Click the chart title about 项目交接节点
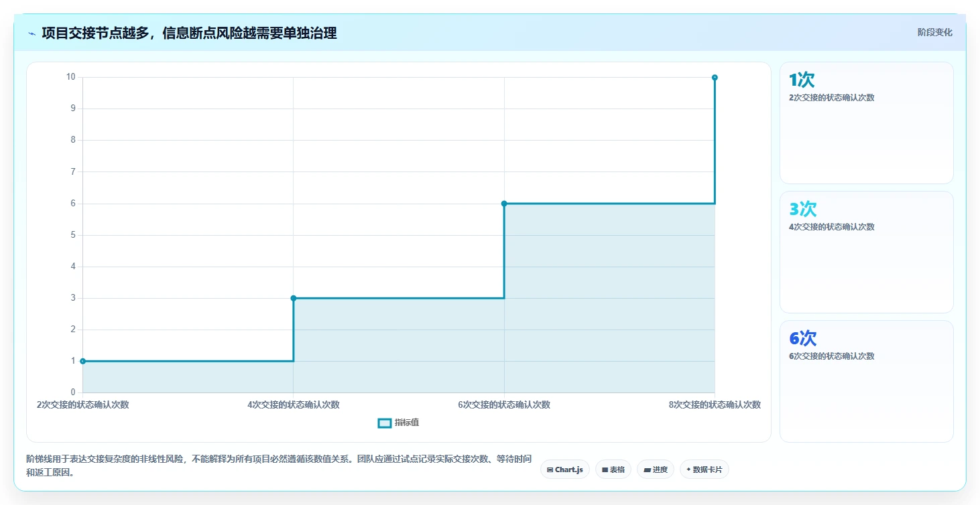 click(189, 33)
